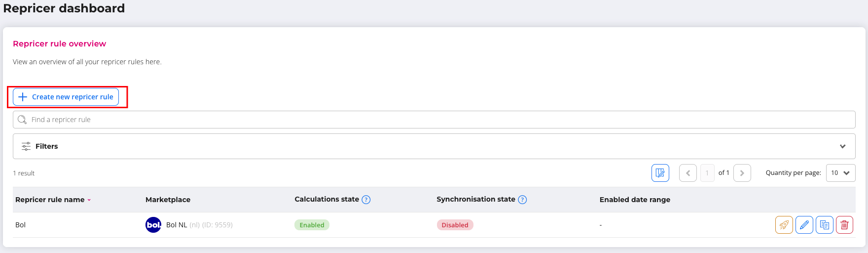Click the Disabled synchronisation state badge
Image resolution: width=868 pixels, height=253 pixels.
[x=455, y=225]
